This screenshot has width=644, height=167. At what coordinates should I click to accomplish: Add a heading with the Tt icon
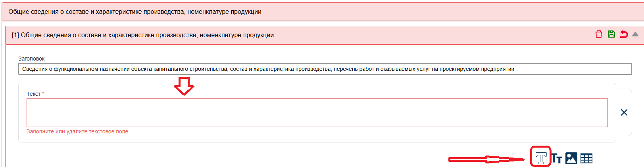[557, 159]
